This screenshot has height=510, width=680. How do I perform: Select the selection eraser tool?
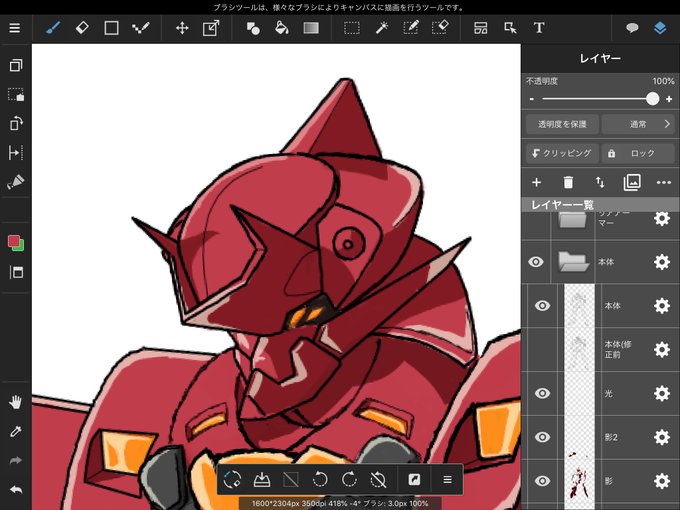pos(440,28)
